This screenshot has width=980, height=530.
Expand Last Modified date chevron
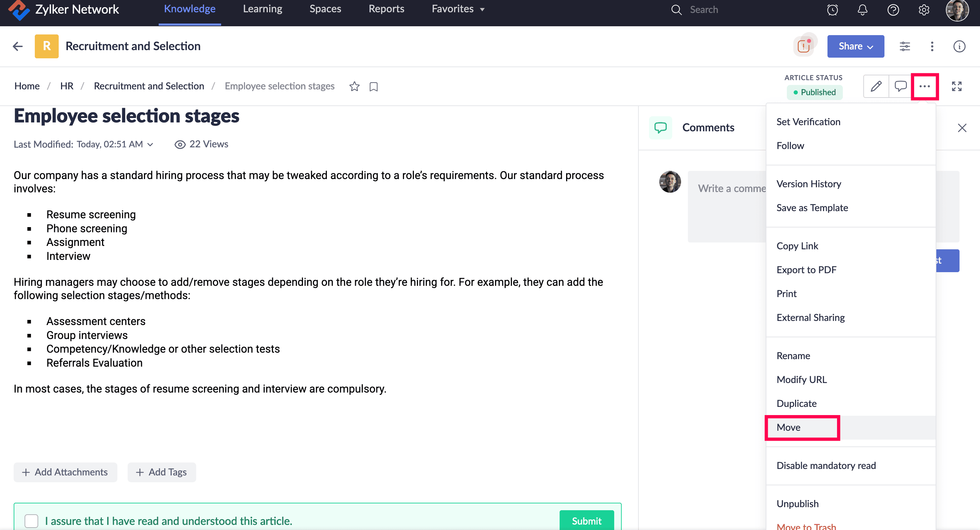coord(150,145)
